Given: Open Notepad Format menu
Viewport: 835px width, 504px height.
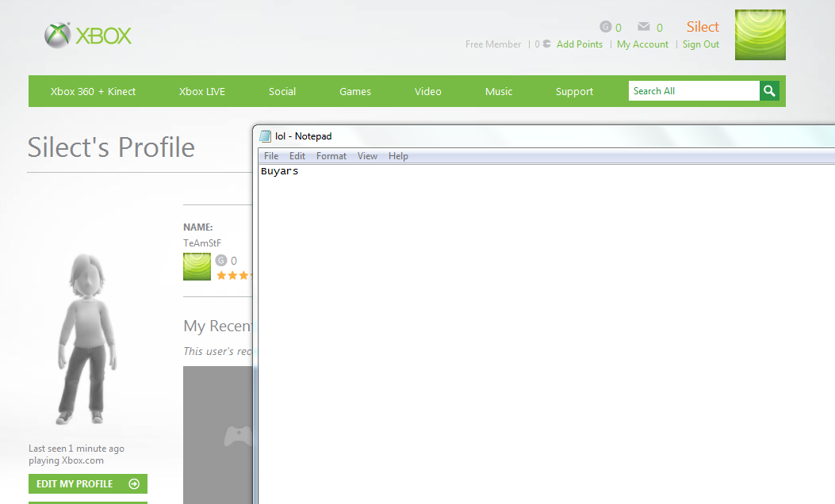Looking at the screenshot, I should click(331, 156).
